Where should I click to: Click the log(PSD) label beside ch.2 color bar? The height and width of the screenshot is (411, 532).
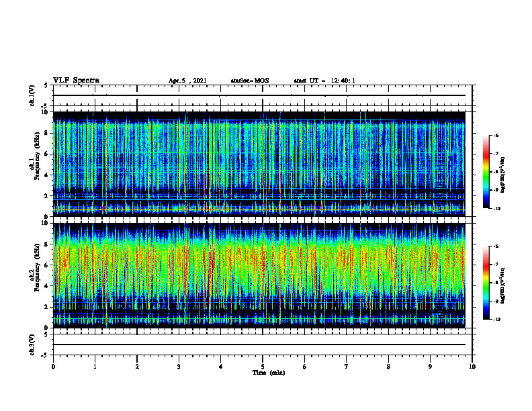pyautogui.click(x=503, y=286)
